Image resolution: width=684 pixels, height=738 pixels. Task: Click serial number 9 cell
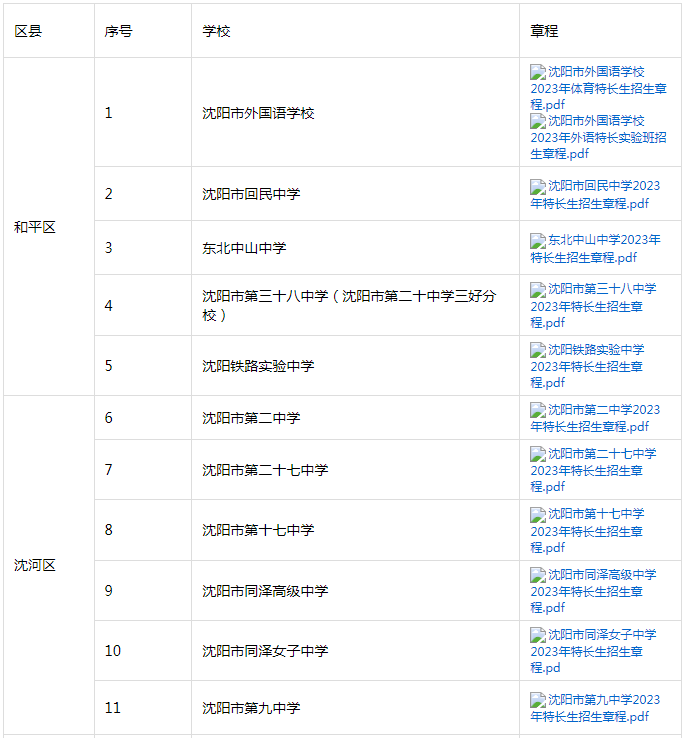(x=143, y=591)
